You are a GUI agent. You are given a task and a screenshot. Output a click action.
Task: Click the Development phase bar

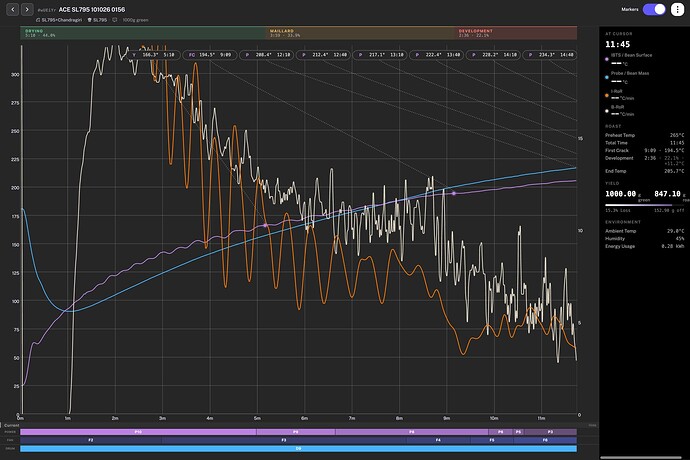point(516,33)
